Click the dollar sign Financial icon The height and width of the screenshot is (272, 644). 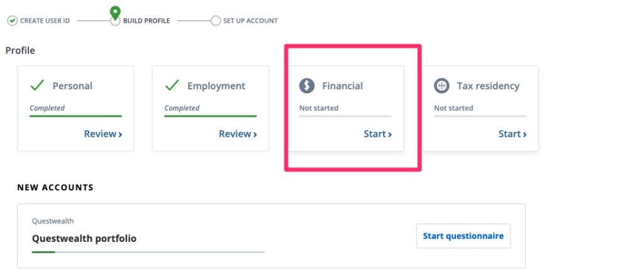pos(306,85)
